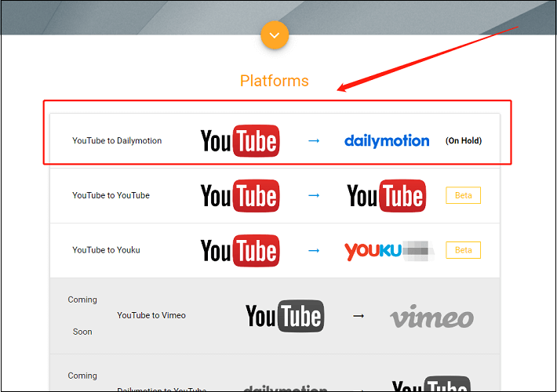557x392 pixels.
Task: Click the blue arrow in YouTube to Youku row
Action: 314,251
